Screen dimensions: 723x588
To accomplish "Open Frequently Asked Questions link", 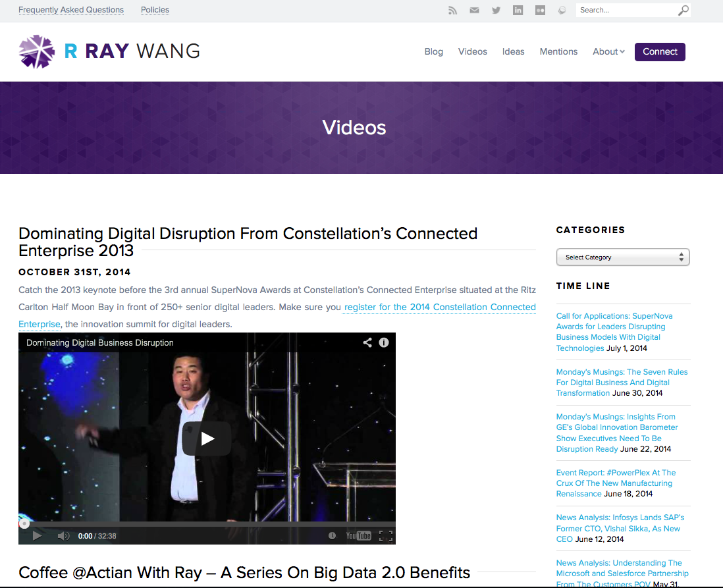I will [x=71, y=10].
